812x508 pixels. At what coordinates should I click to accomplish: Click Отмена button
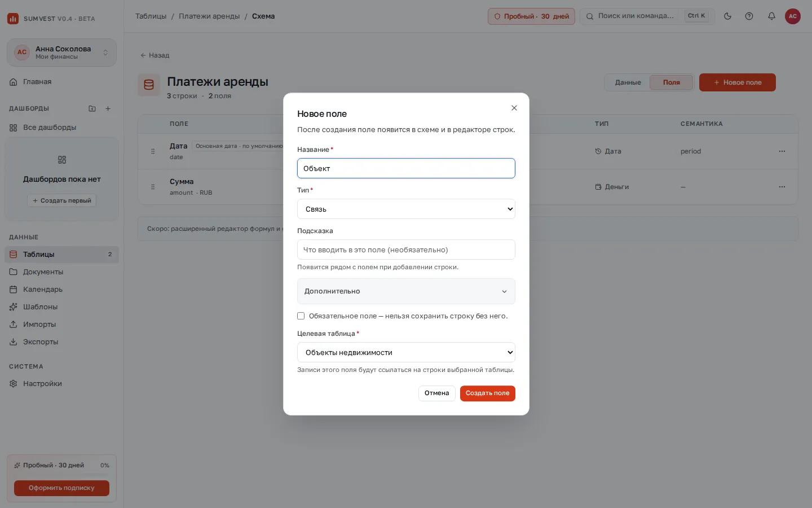click(436, 393)
